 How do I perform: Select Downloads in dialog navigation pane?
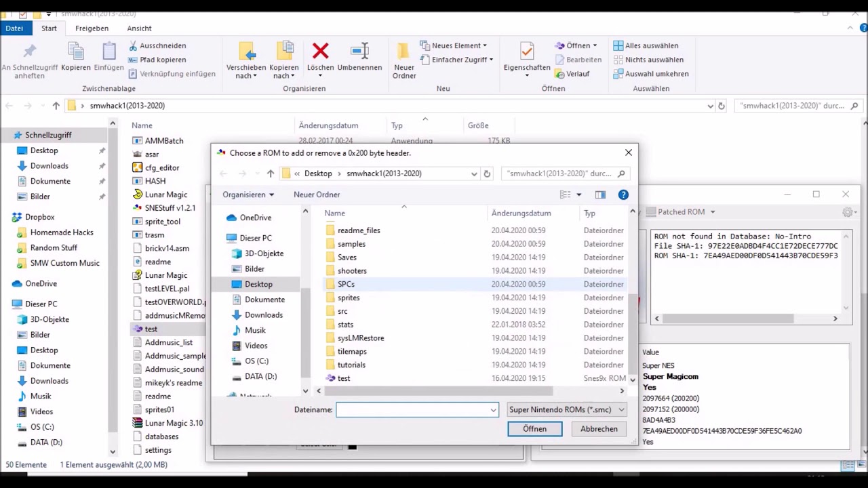[264, 315]
